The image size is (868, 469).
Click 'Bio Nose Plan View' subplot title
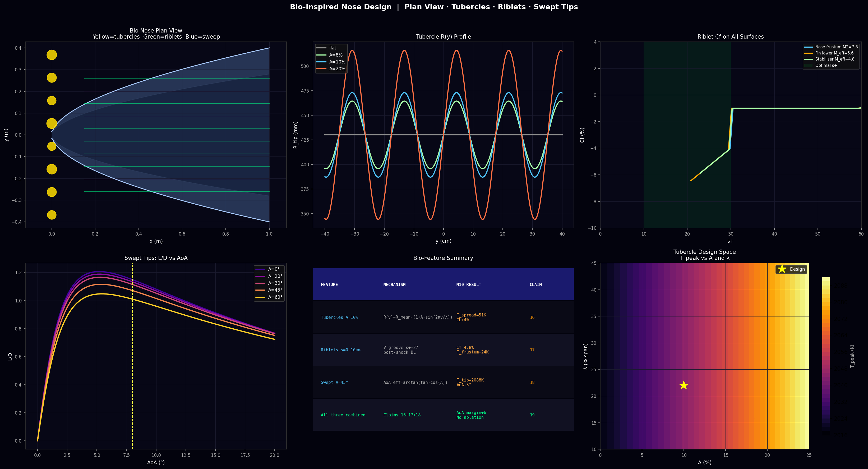click(x=156, y=31)
